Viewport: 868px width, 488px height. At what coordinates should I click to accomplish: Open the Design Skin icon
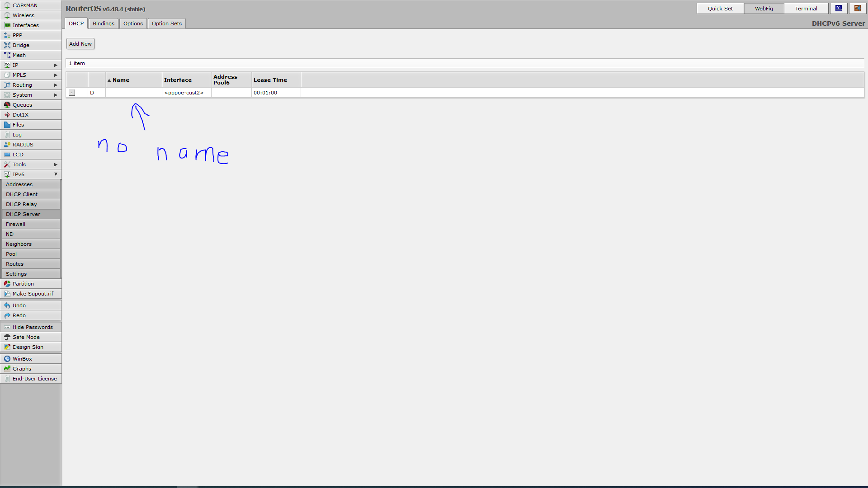[x=7, y=347]
